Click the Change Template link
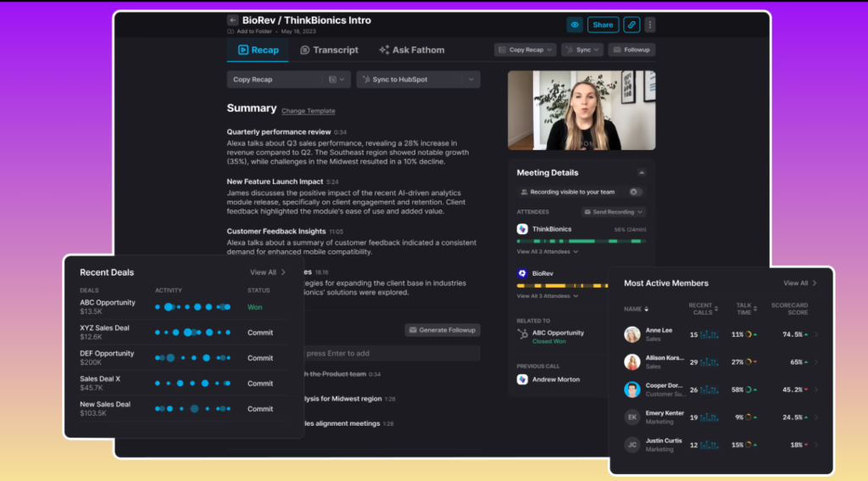This screenshot has height=481, width=868. pyautogui.click(x=308, y=111)
